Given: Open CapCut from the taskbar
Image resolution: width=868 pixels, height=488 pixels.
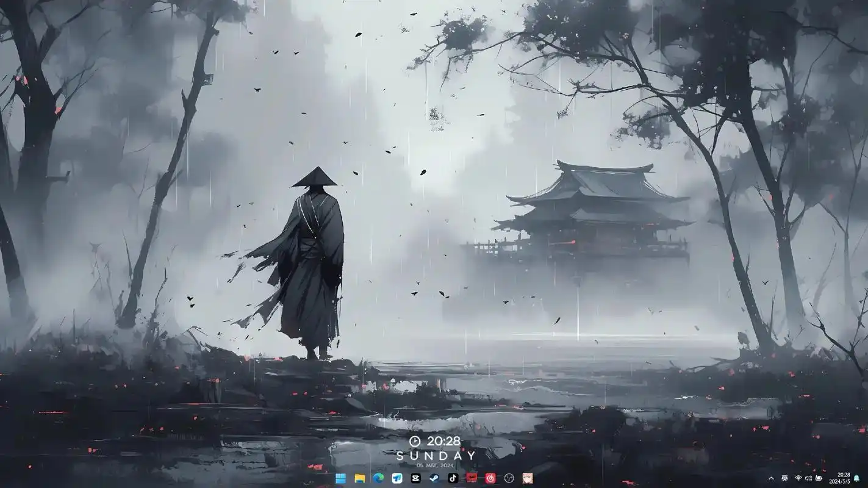Looking at the screenshot, I should point(415,479).
